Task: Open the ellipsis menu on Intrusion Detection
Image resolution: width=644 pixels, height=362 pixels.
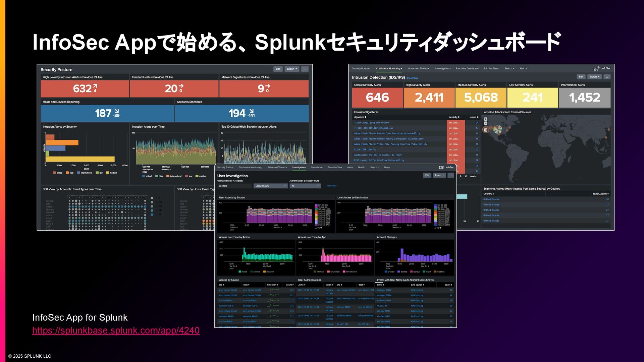Action: (606, 77)
